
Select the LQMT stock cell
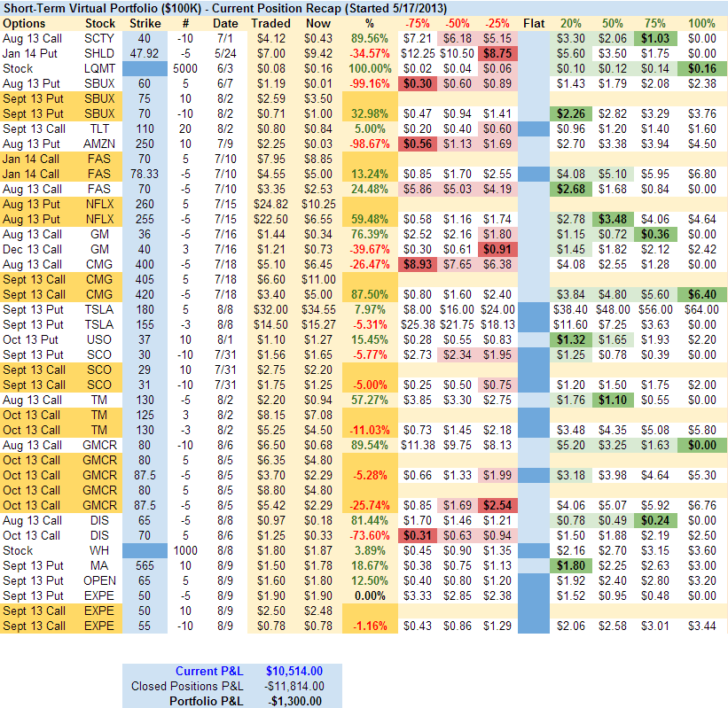pos(99,68)
